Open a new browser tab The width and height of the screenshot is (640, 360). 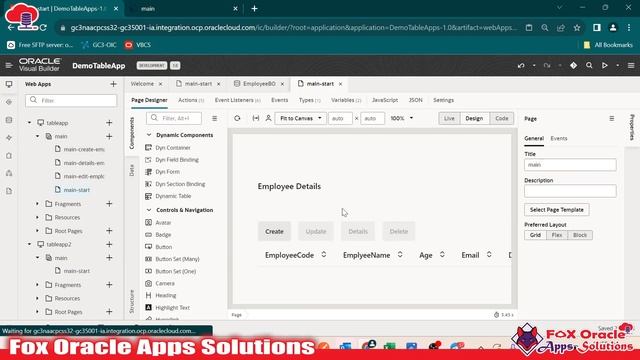pyautogui.click(x=254, y=9)
